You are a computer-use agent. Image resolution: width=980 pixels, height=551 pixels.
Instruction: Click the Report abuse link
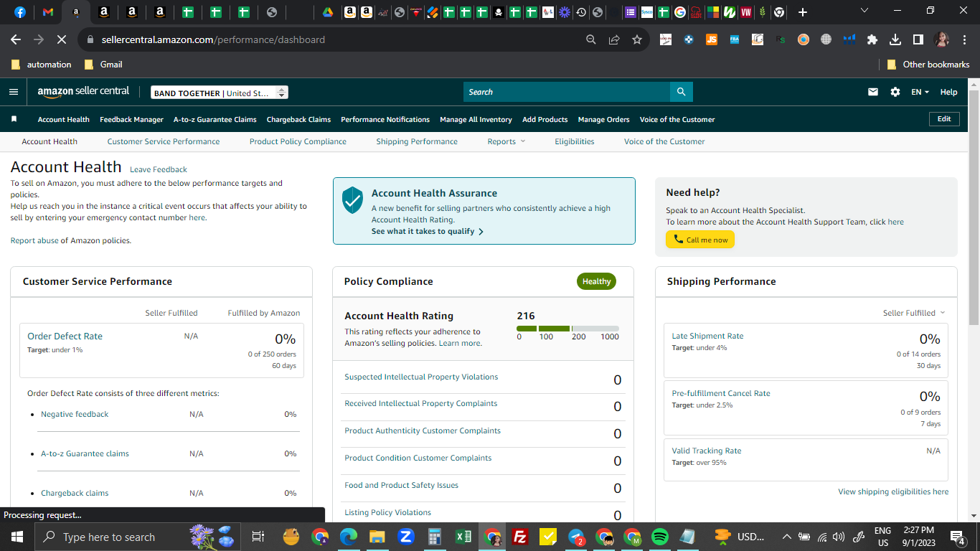point(34,240)
